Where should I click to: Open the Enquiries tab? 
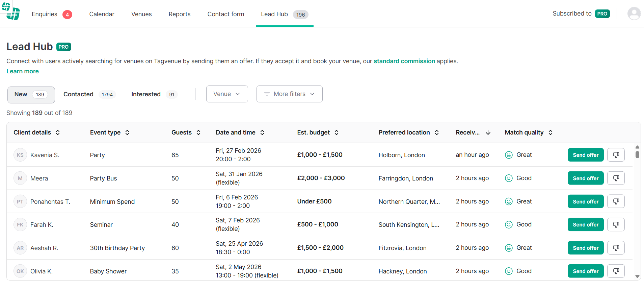[52, 14]
